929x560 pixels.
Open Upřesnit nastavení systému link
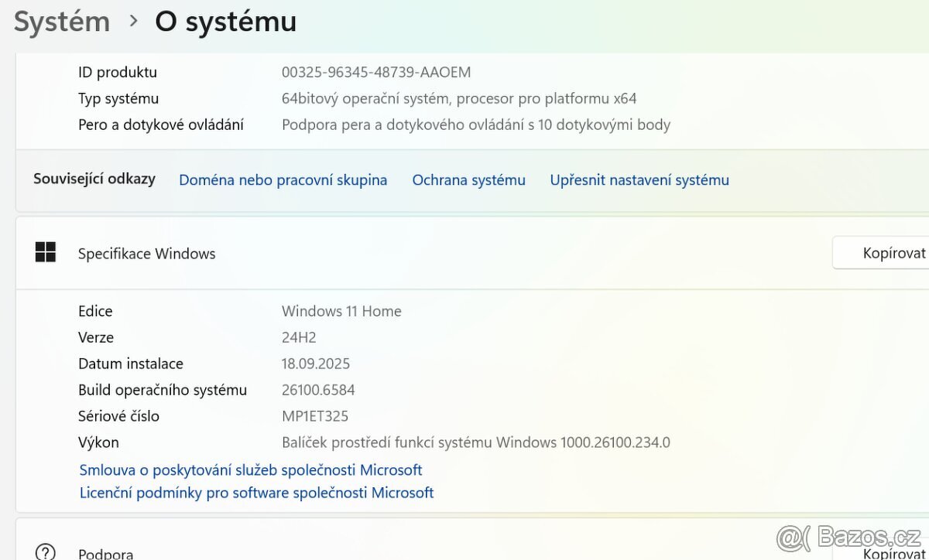click(x=639, y=180)
